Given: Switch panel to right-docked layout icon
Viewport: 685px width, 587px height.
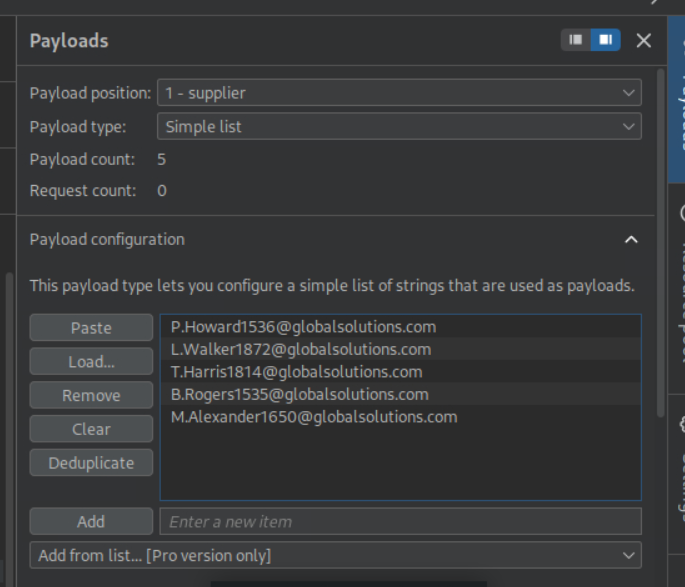Looking at the screenshot, I should 605,40.
